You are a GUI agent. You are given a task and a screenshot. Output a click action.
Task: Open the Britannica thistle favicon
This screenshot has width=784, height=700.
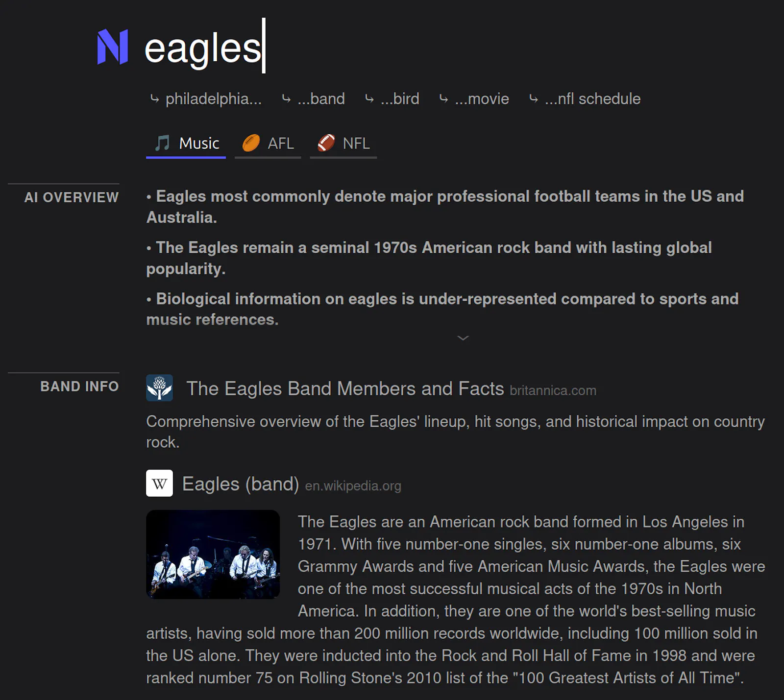(159, 388)
